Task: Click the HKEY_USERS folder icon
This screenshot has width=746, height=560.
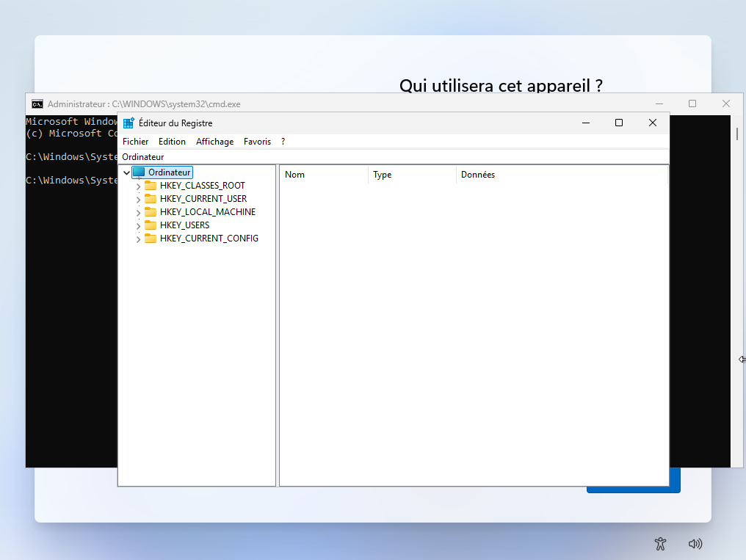Action: [x=151, y=225]
